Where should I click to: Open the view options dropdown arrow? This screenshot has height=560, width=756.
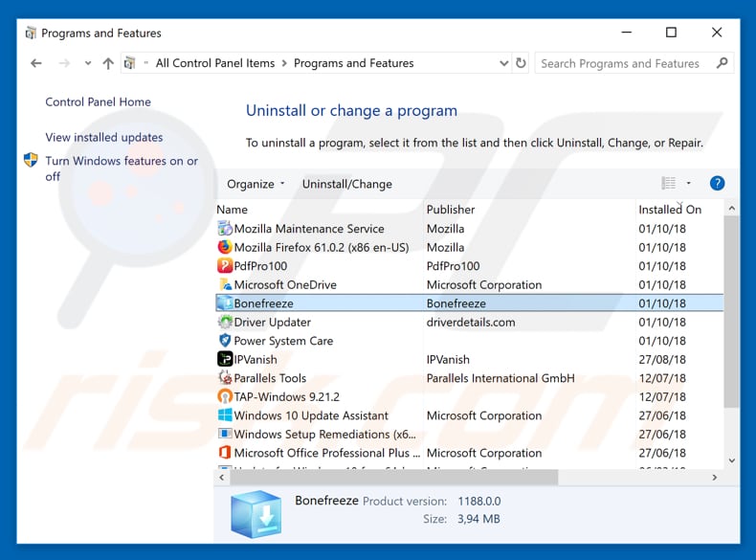(688, 183)
